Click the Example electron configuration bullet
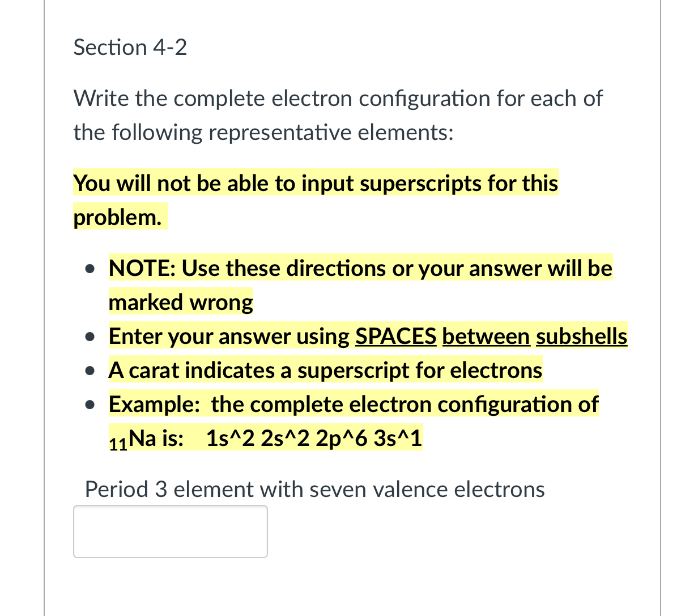 click(x=353, y=404)
